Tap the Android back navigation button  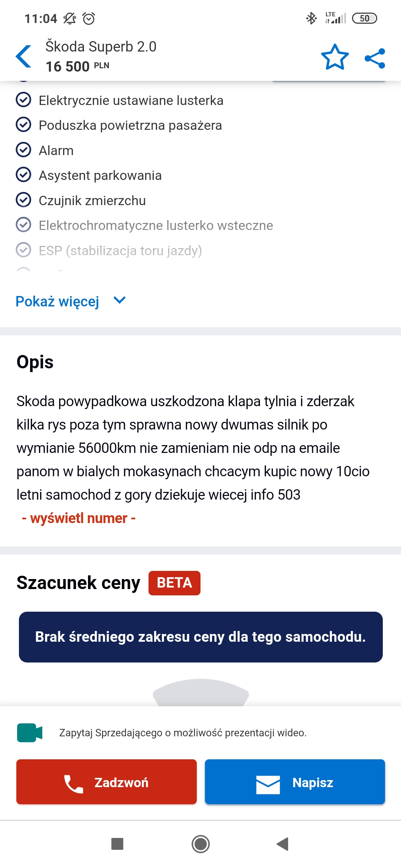tap(283, 844)
